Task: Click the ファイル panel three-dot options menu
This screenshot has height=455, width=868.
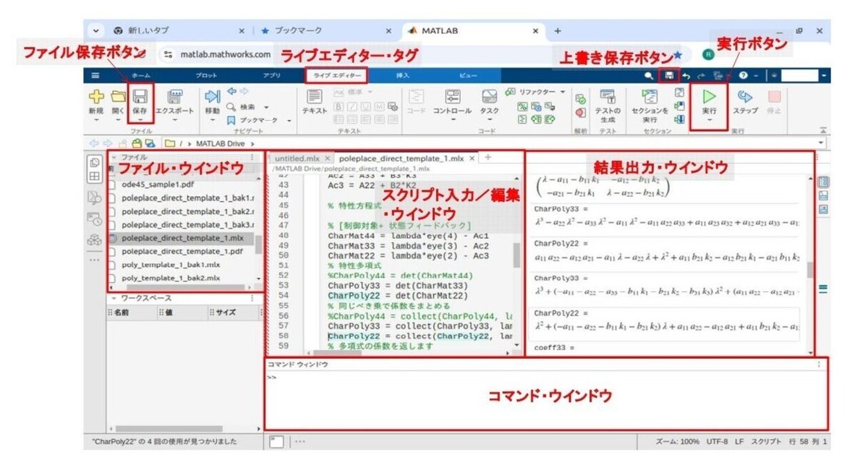Action: coord(252,157)
